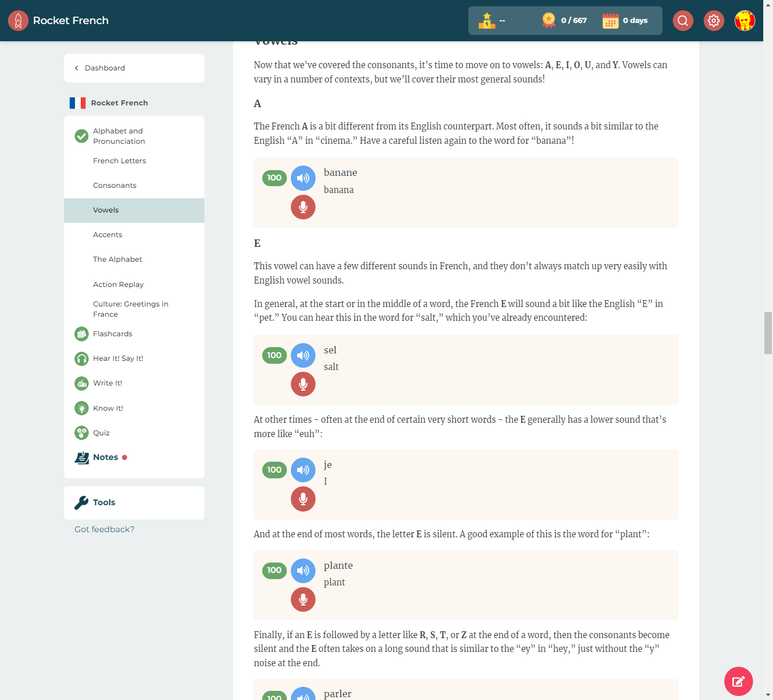Click the Tools wrench icon
Screen dimensions: 773x700
click(x=82, y=503)
